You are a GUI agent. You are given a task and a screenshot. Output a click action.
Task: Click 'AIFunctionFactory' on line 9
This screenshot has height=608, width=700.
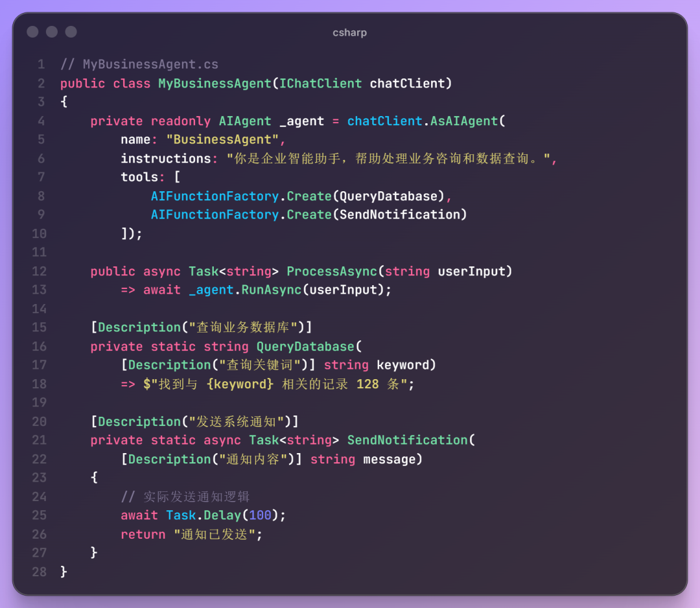pos(215,215)
